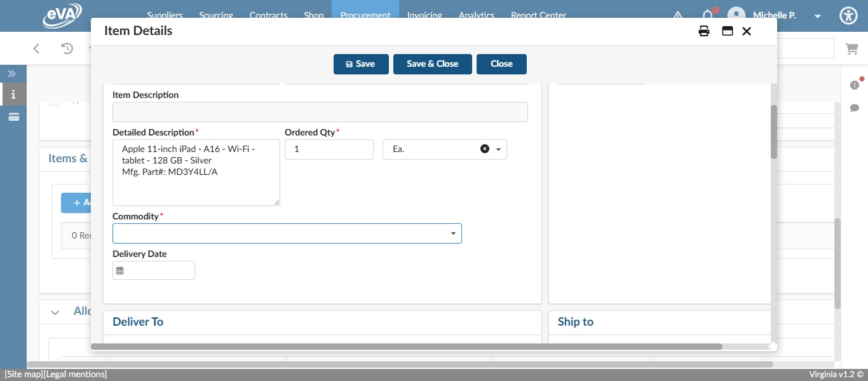Expand the Item Details dialog to full screen
The image size is (868, 381).
727,31
